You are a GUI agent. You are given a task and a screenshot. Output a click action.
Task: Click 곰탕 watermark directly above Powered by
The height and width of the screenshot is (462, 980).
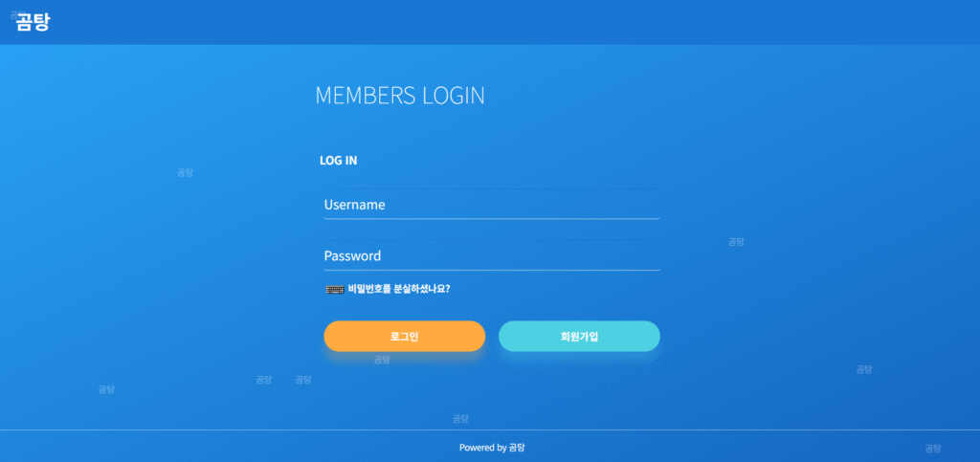point(460,418)
